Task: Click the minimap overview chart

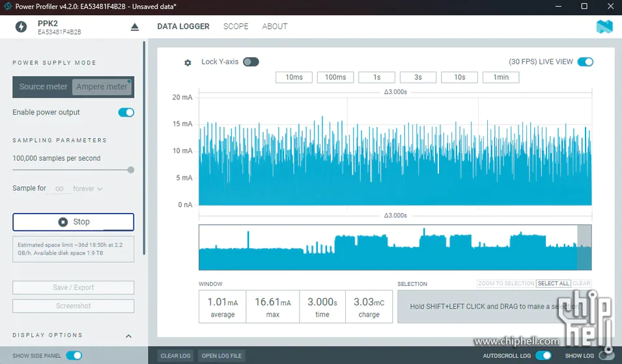Action: pyautogui.click(x=395, y=247)
